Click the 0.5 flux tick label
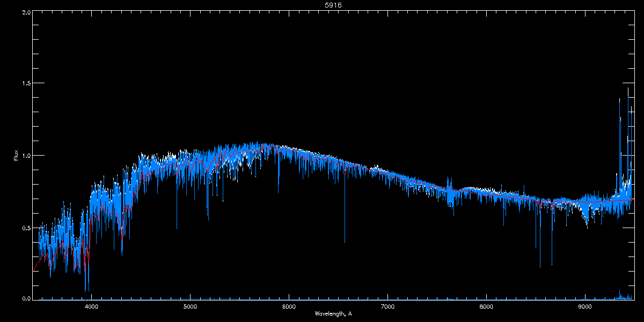The width and height of the screenshot is (644, 322). coord(26,228)
